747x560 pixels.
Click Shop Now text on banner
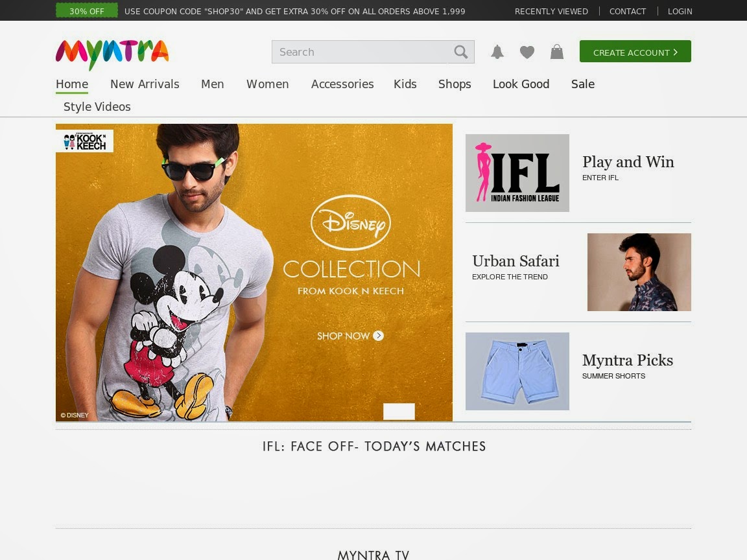coord(344,336)
